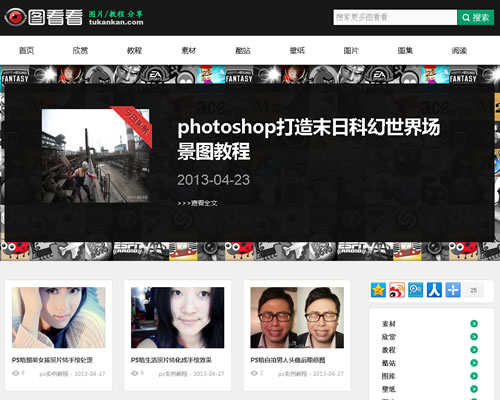500x400 pixels.
Task: Click the tukankan.com site tagline
Action: (116, 22)
